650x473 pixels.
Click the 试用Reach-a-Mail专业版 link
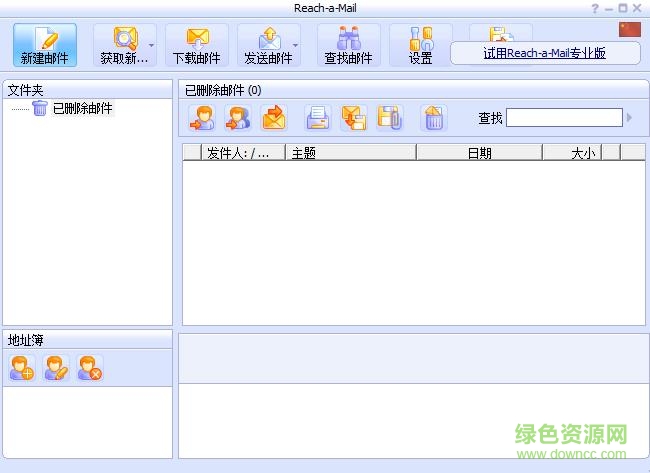pyautogui.click(x=544, y=53)
